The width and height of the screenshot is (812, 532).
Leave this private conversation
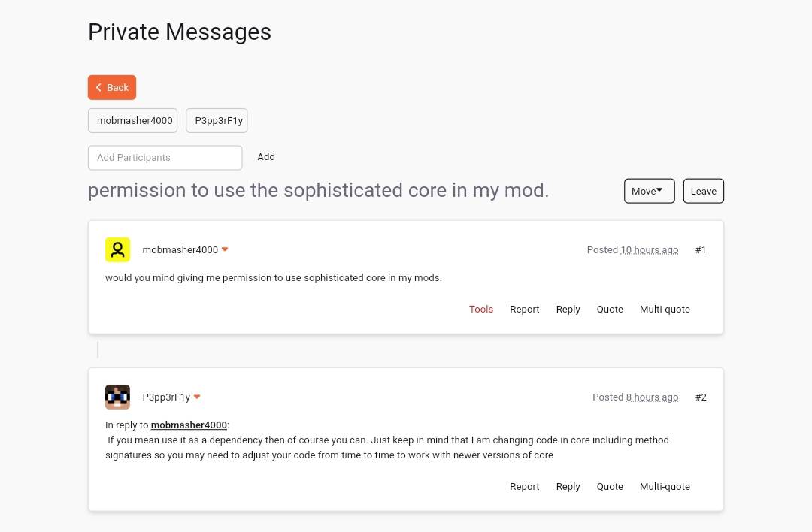click(x=703, y=191)
